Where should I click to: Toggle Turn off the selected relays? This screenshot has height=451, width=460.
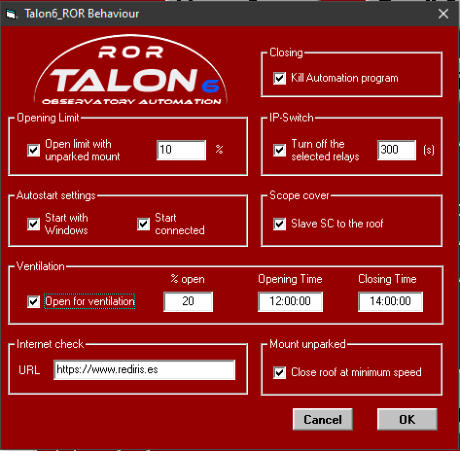279,150
